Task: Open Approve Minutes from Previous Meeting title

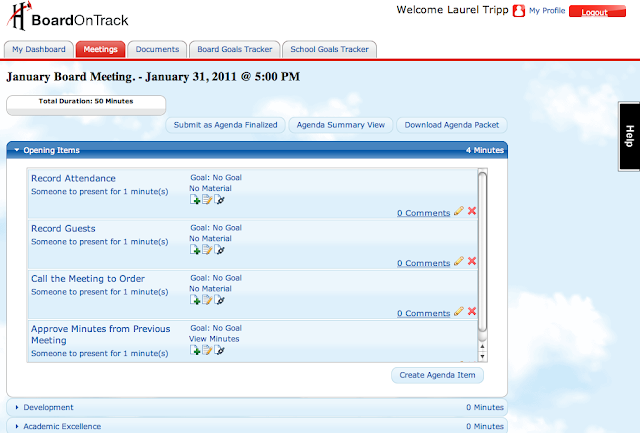Action: [x=101, y=334]
